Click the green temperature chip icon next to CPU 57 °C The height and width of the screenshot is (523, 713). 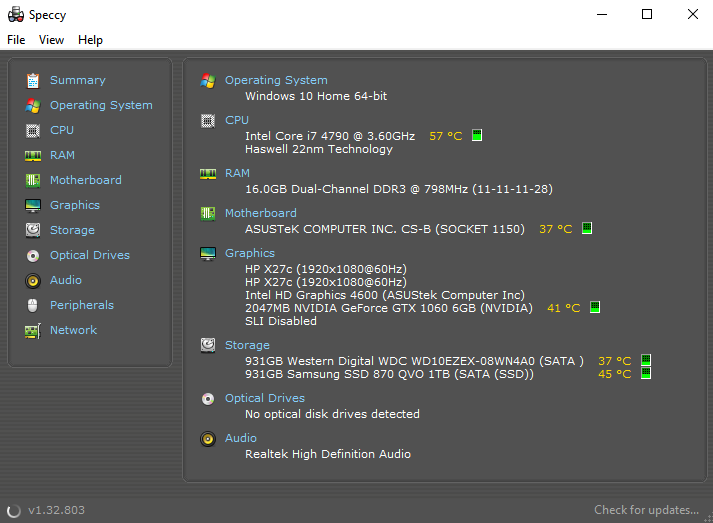point(477,135)
